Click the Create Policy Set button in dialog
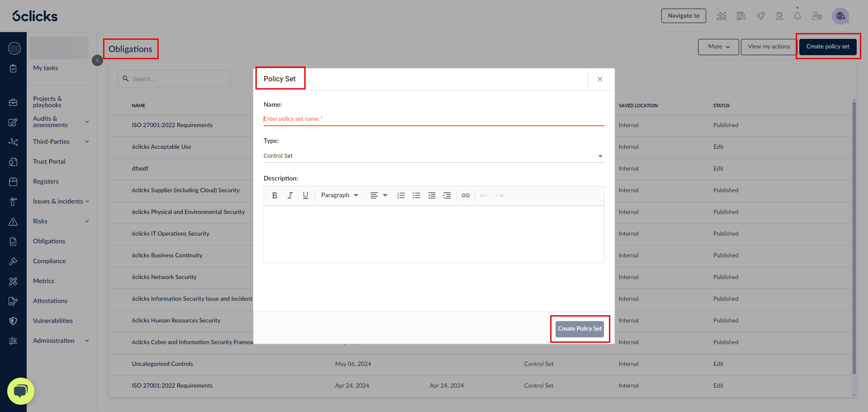This screenshot has width=868, height=412. pos(580,329)
